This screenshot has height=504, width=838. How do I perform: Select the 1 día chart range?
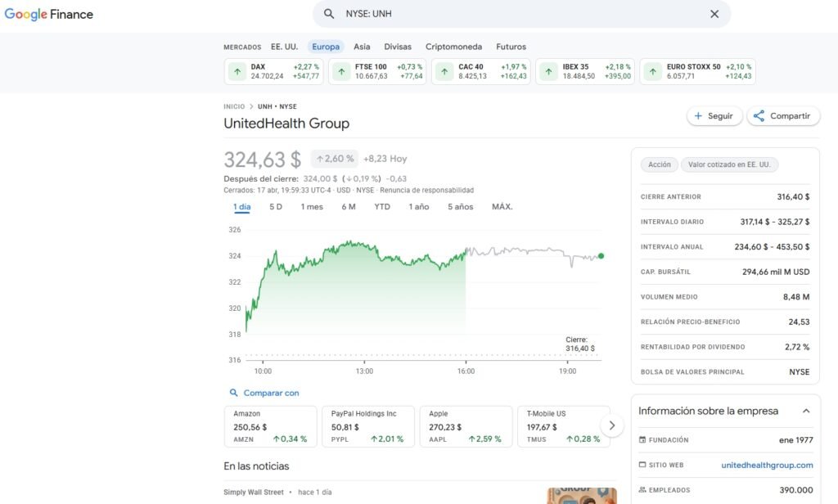tap(241, 207)
